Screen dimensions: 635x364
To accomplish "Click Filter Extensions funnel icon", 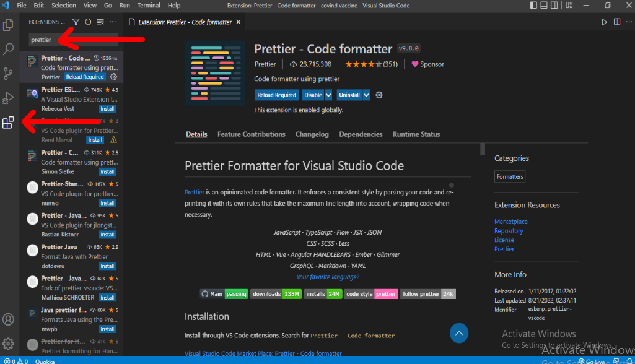I will coord(76,22).
